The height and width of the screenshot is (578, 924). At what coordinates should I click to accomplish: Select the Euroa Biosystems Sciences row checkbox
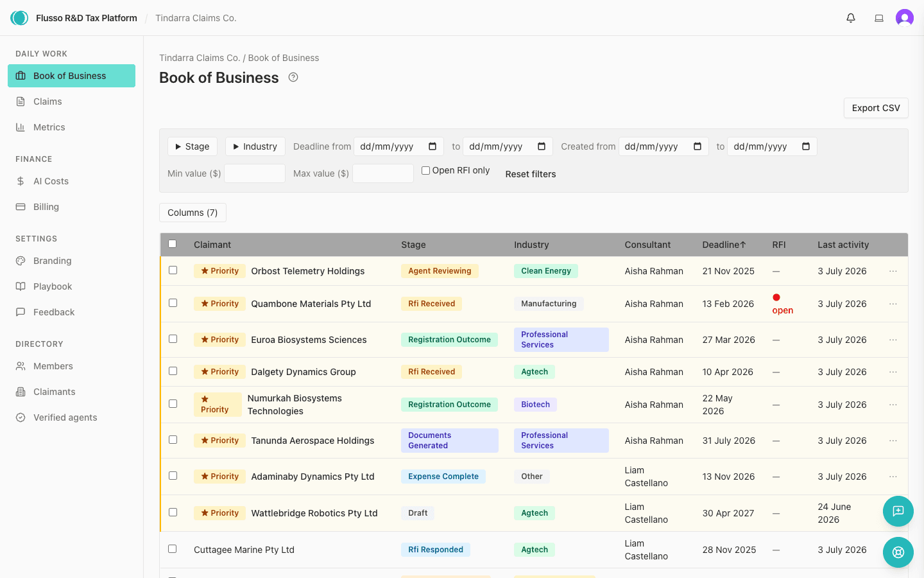click(x=173, y=339)
